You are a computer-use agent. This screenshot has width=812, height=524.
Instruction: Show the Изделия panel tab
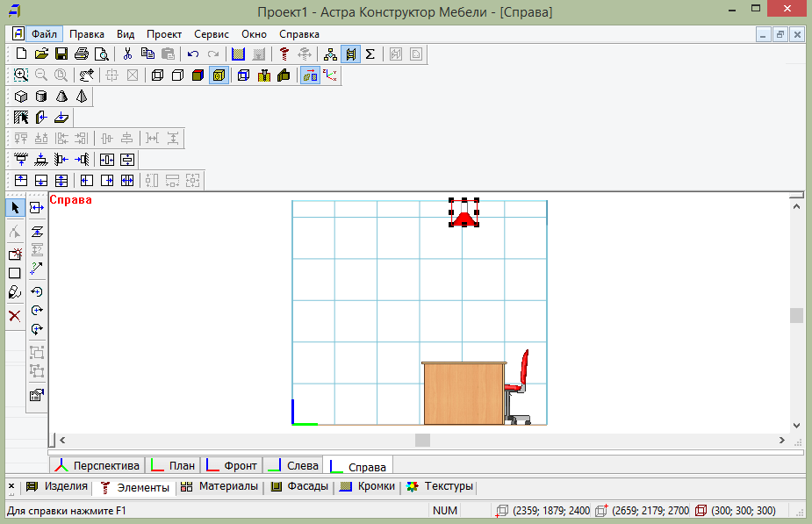click(57, 486)
